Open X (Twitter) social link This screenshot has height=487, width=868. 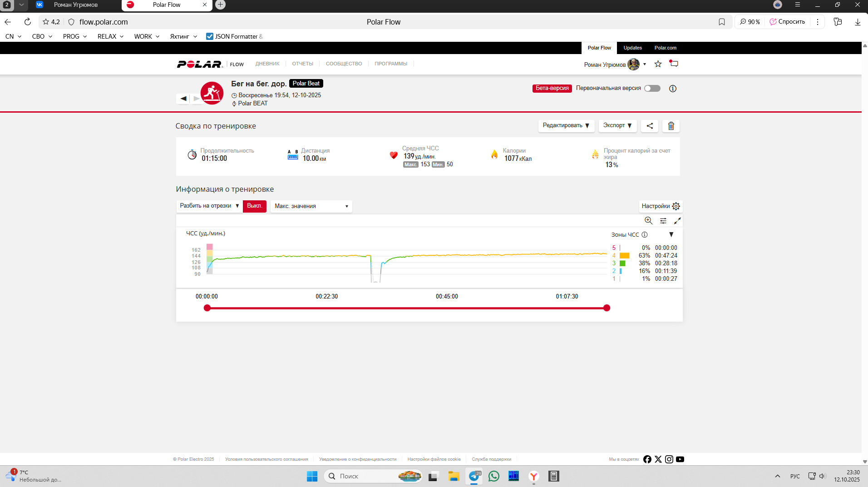[x=658, y=459]
